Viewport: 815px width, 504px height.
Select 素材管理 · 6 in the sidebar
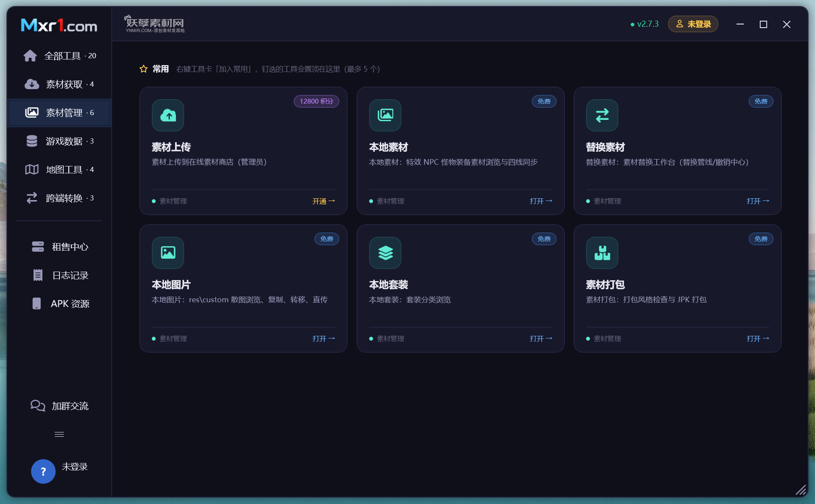60,113
